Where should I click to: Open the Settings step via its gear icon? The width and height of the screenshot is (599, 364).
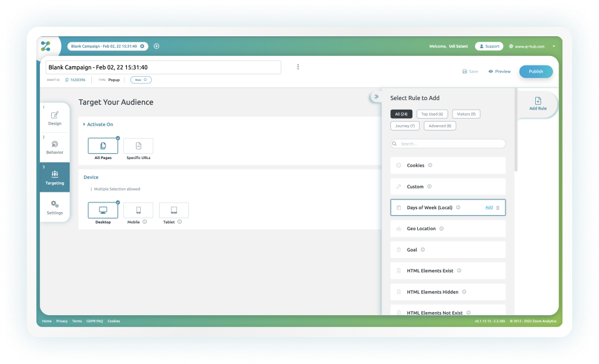point(54,207)
